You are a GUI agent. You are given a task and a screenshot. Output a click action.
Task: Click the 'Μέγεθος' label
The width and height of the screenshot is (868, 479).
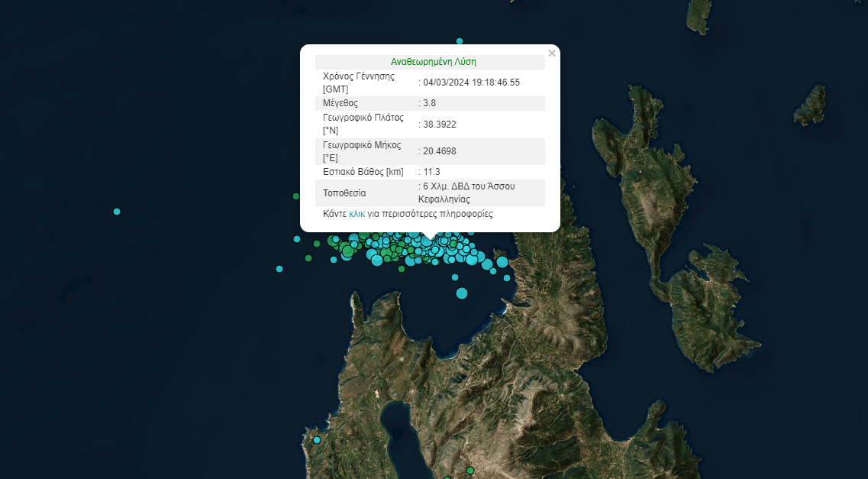(x=340, y=103)
